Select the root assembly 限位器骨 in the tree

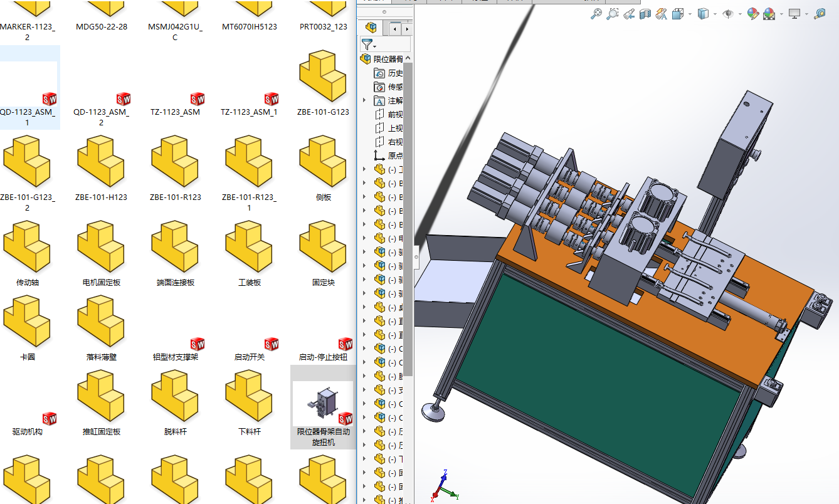pos(381,59)
